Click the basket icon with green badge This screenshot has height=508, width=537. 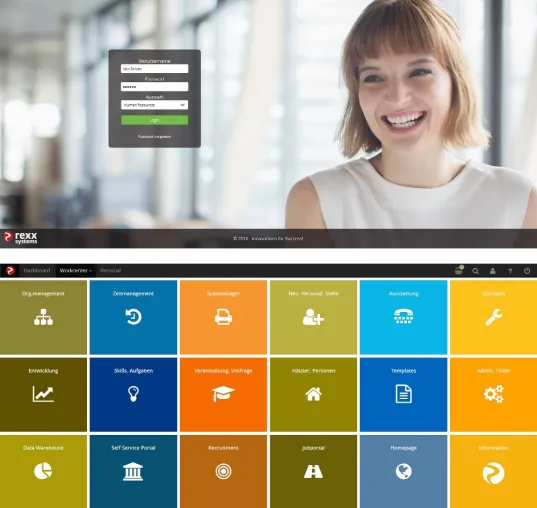[x=459, y=270]
